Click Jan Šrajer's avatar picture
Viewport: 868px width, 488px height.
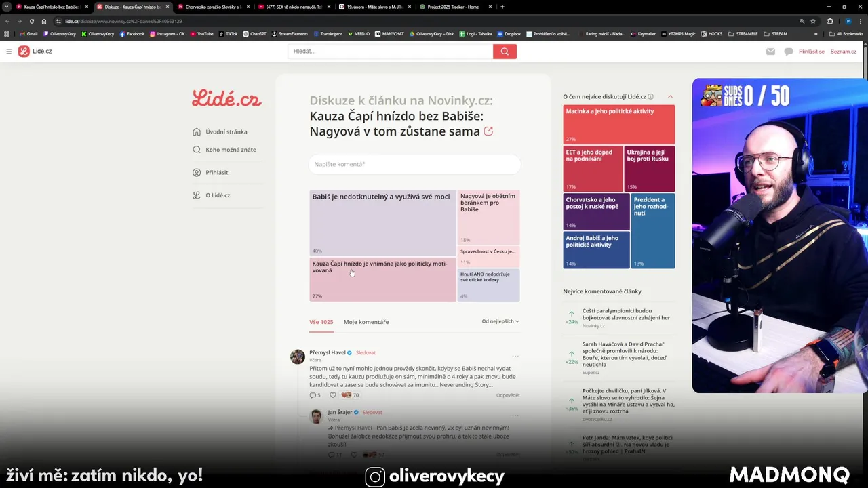click(316, 416)
